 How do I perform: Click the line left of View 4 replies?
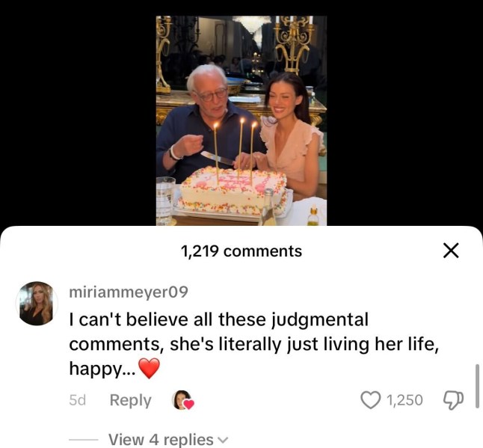tap(84, 440)
